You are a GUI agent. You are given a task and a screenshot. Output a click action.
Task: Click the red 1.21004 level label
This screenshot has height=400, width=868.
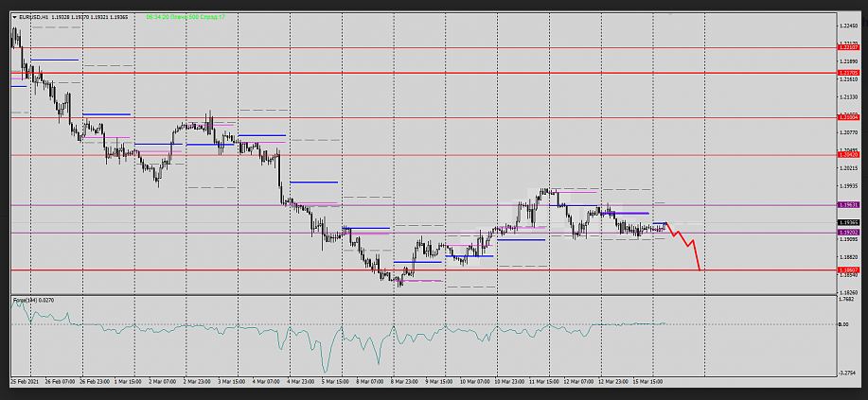tap(848, 117)
